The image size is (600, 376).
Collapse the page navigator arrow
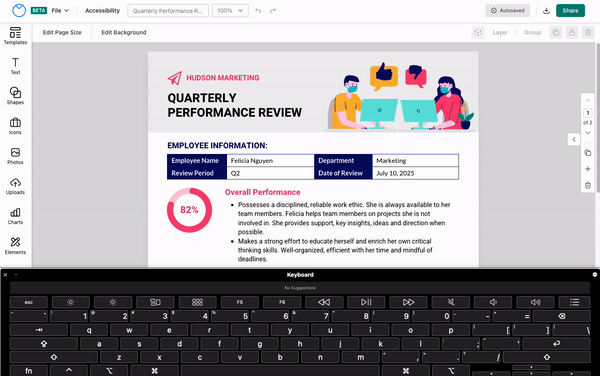pyautogui.click(x=574, y=140)
